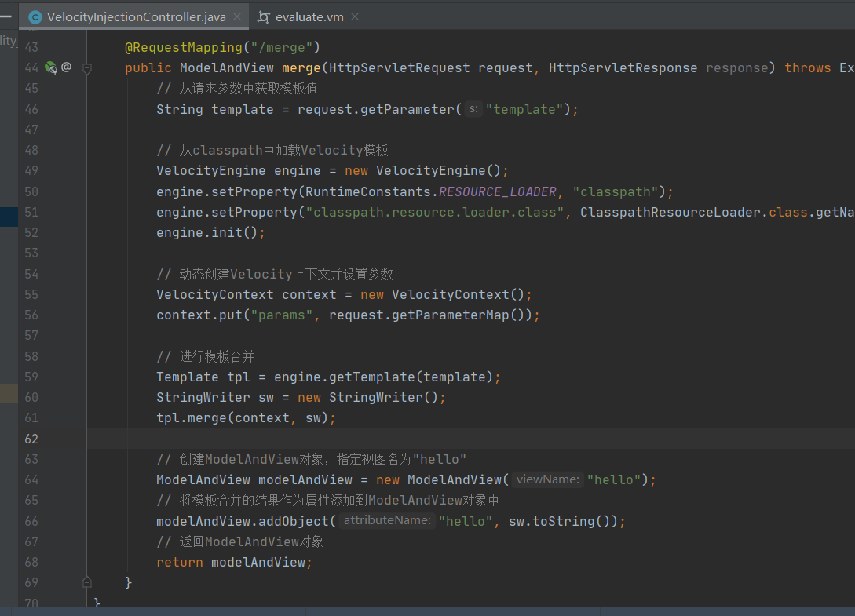Collapse the merge method using its fold marker

[87, 68]
